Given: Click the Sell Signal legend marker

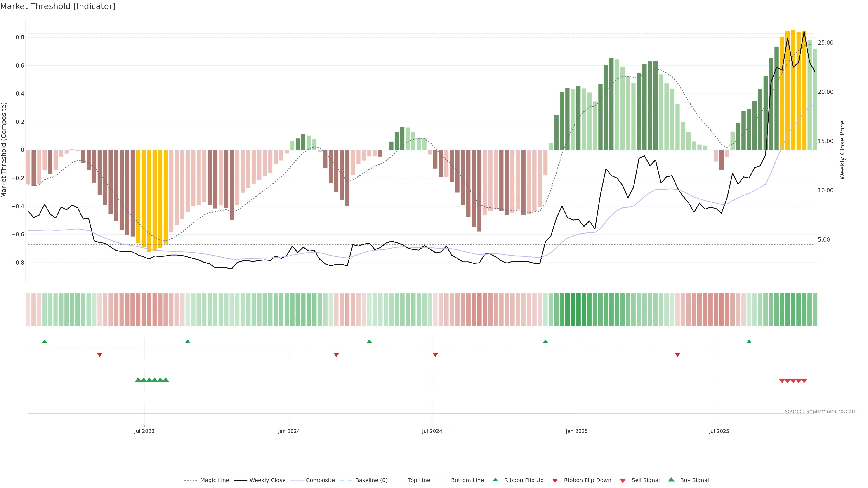Looking at the screenshot, I should tap(622, 480).
